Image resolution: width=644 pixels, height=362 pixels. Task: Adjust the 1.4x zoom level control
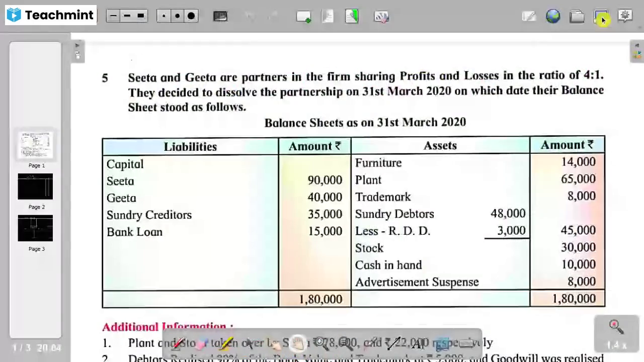click(617, 345)
